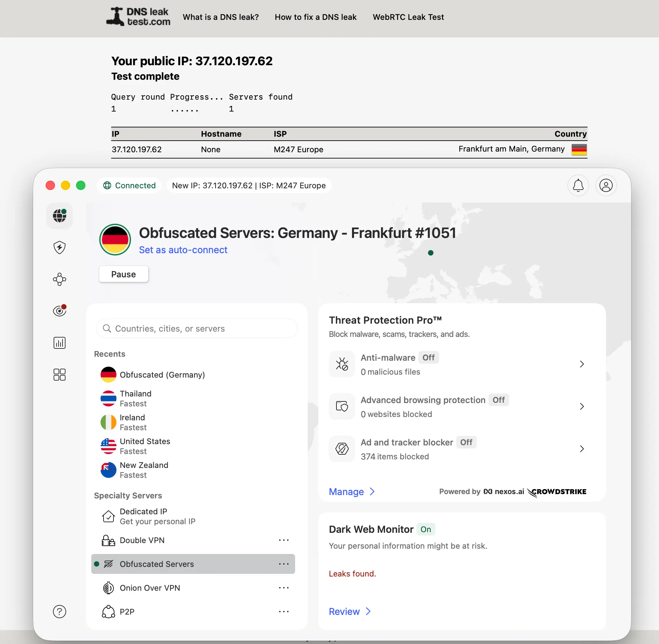Open the user account profile icon
Screen dimensions: 659x644
tap(606, 185)
